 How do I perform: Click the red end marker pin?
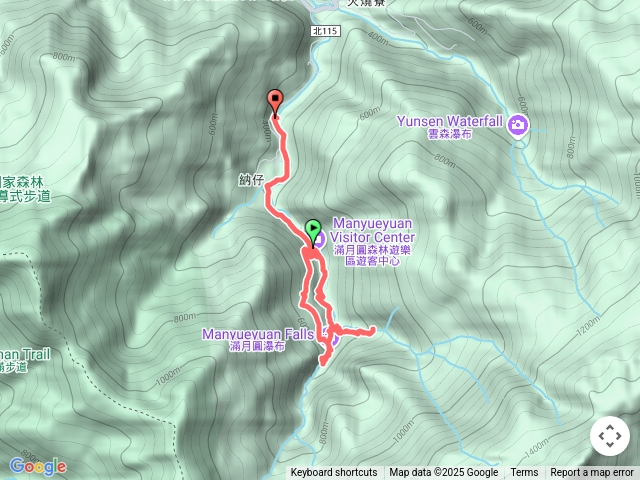coord(275,102)
